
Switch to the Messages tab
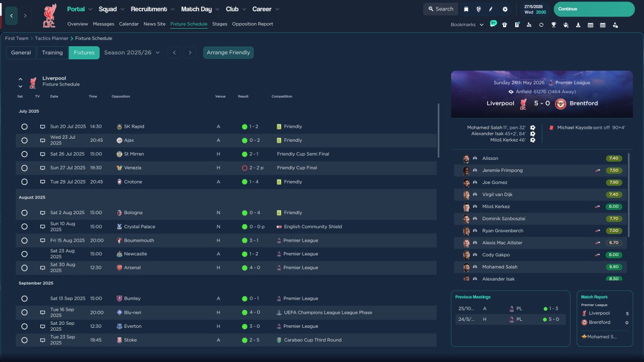104,24
